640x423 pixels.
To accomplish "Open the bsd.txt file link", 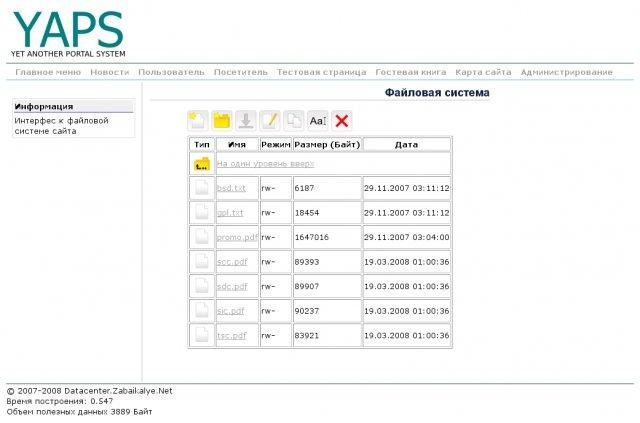I will tap(231, 188).
